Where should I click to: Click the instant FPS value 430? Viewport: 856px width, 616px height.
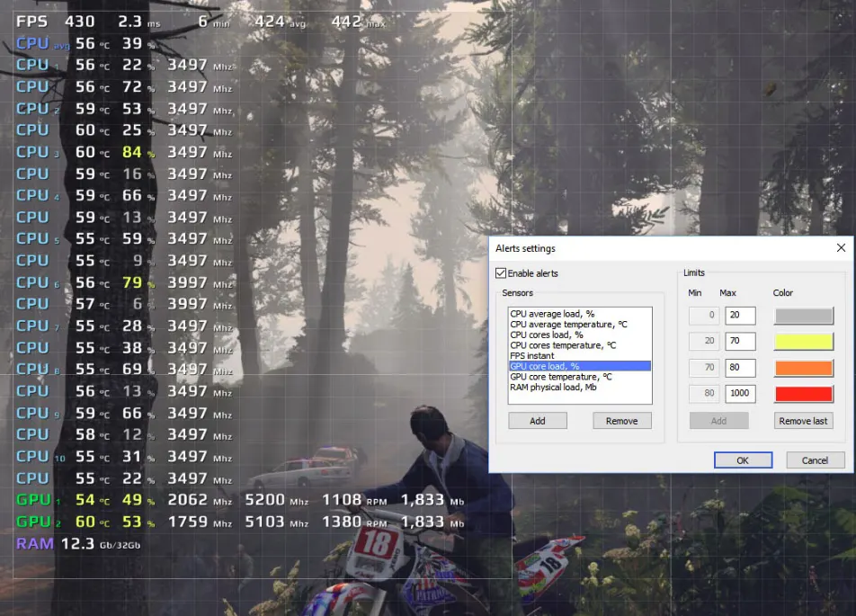point(80,22)
